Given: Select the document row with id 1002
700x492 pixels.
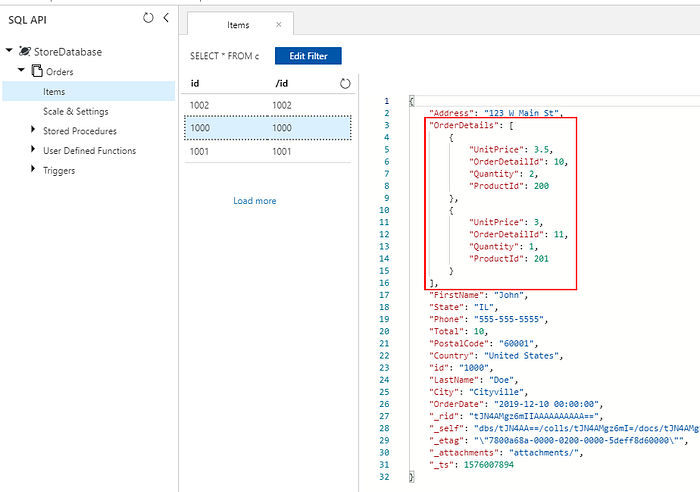Looking at the screenshot, I should coord(268,105).
